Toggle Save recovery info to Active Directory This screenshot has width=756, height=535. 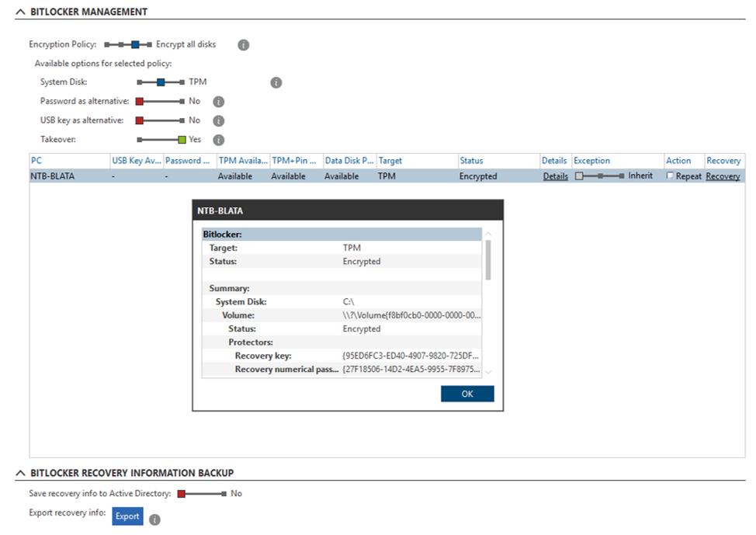202,493
